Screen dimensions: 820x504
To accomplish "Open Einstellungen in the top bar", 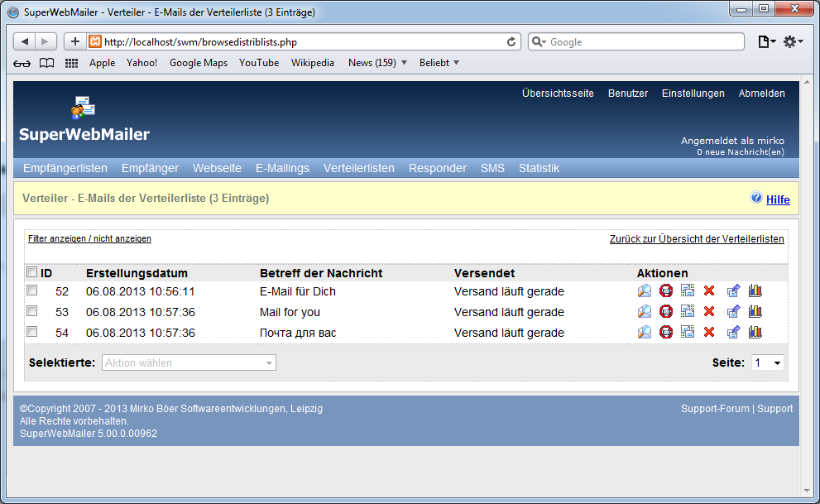I will 693,93.
